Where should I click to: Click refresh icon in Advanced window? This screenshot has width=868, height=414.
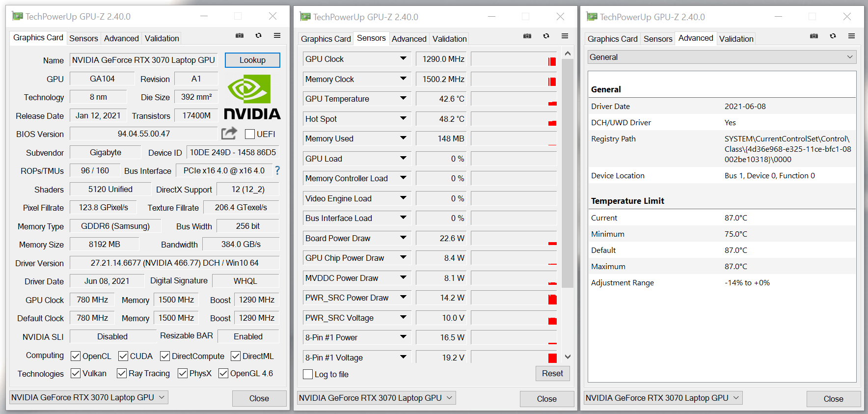(x=833, y=36)
